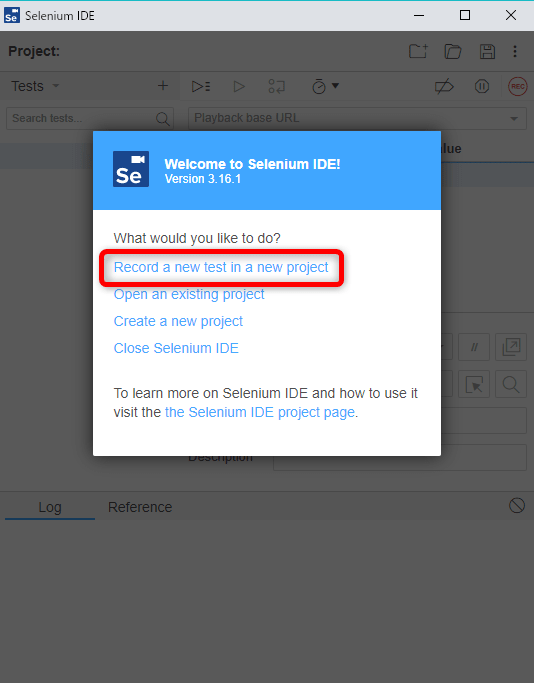This screenshot has height=683, width=534.
Task: Click the run current test play icon
Action: click(239, 86)
